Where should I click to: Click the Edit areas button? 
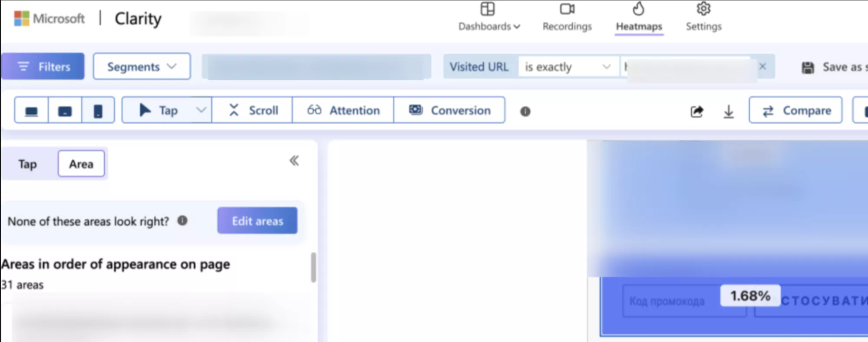[x=257, y=221]
